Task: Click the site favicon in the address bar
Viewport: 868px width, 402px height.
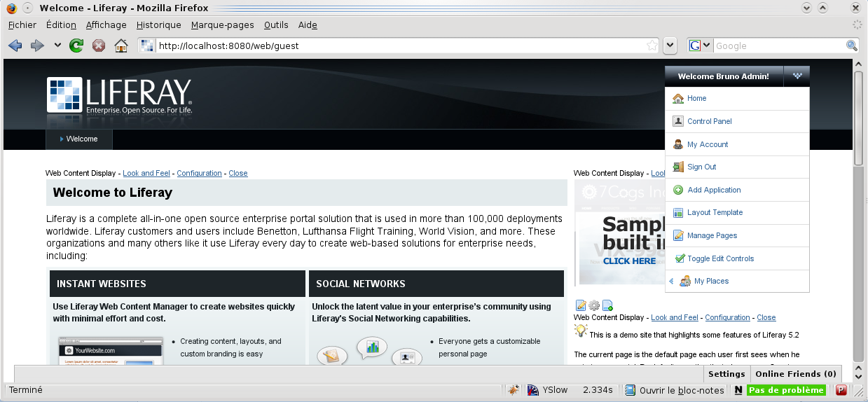Action: [x=147, y=46]
